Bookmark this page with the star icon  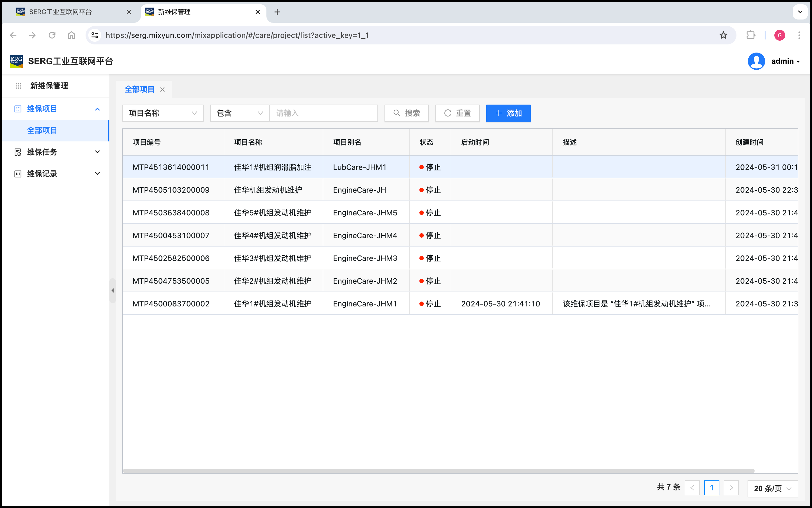(x=723, y=35)
